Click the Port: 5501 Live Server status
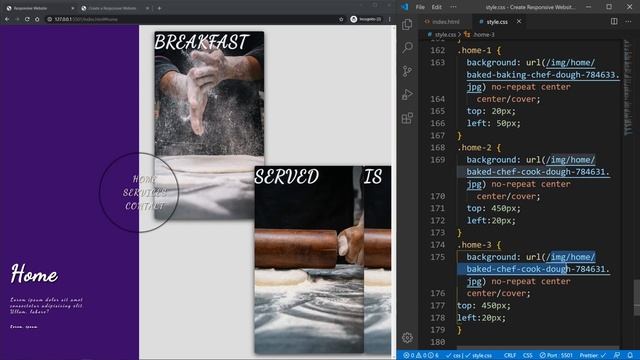 (x=556, y=356)
